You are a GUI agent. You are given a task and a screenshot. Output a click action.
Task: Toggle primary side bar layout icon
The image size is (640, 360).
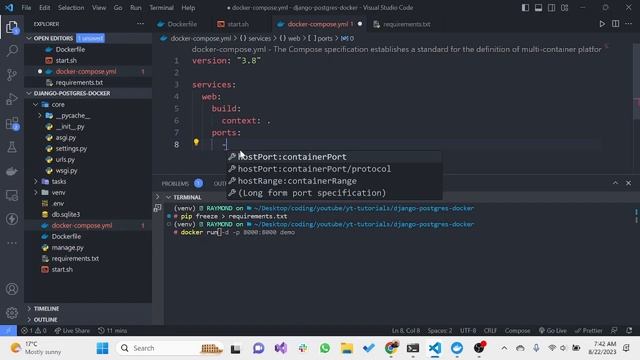(x=525, y=8)
